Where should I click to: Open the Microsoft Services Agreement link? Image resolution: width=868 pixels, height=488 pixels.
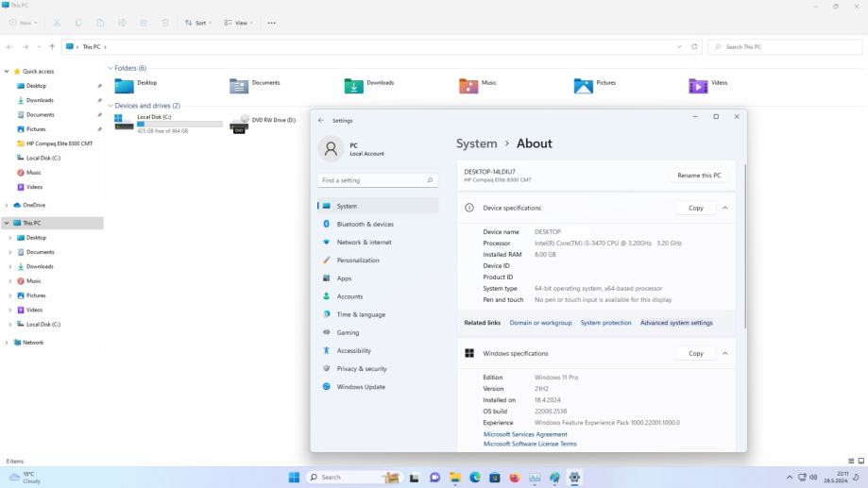click(525, 434)
